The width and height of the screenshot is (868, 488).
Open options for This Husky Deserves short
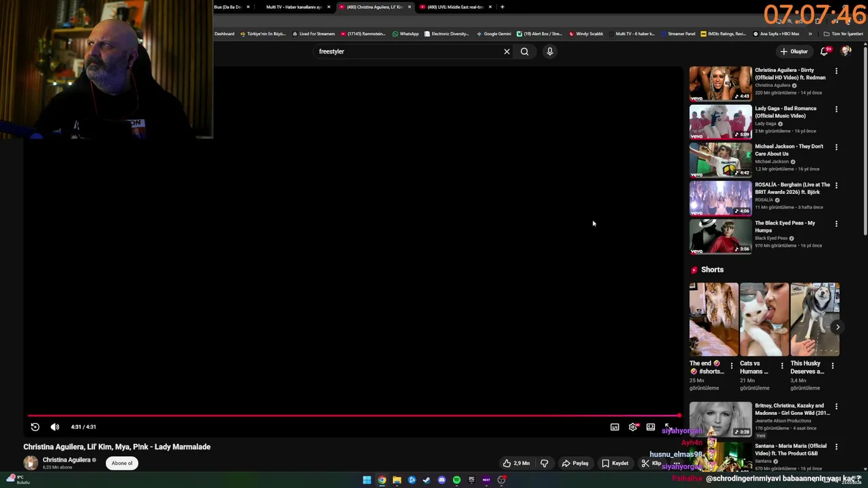tap(833, 366)
